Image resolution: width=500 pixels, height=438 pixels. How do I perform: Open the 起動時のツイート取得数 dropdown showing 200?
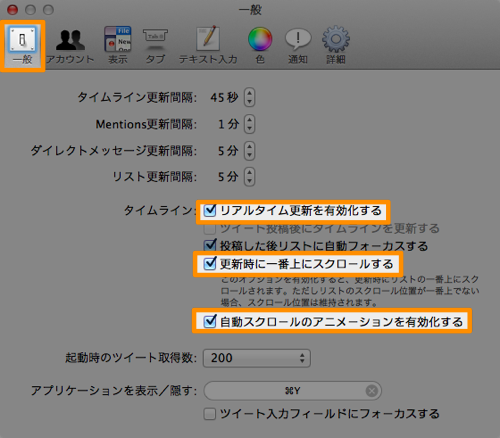coord(257,358)
